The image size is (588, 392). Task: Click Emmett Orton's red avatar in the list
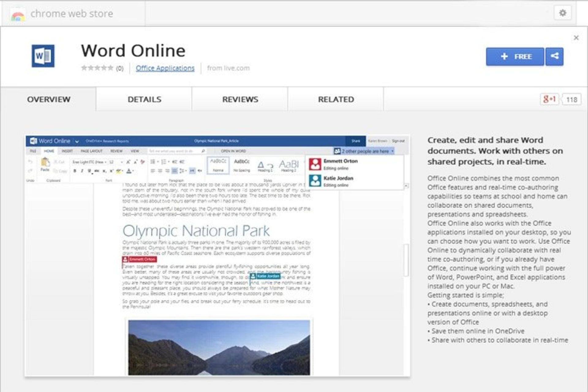click(x=315, y=164)
